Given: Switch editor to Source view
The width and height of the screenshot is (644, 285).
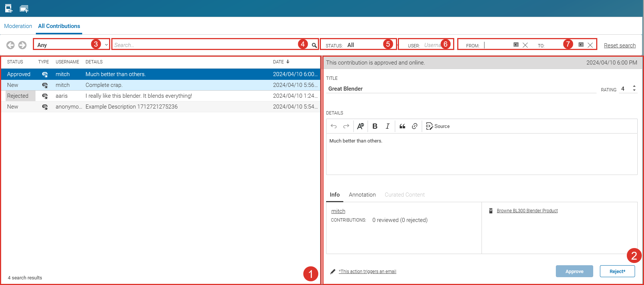Looking at the screenshot, I should [438, 126].
